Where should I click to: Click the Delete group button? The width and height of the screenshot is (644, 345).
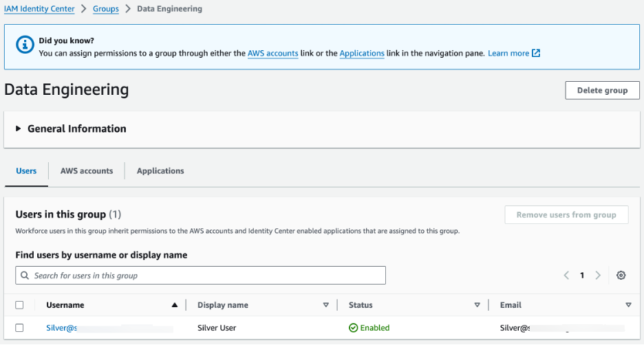602,90
